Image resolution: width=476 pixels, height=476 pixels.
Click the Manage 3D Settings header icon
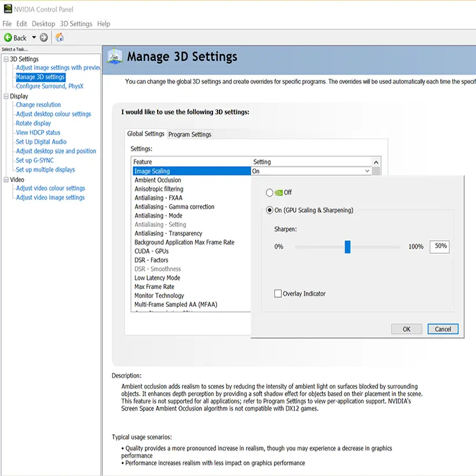point(115,57)
